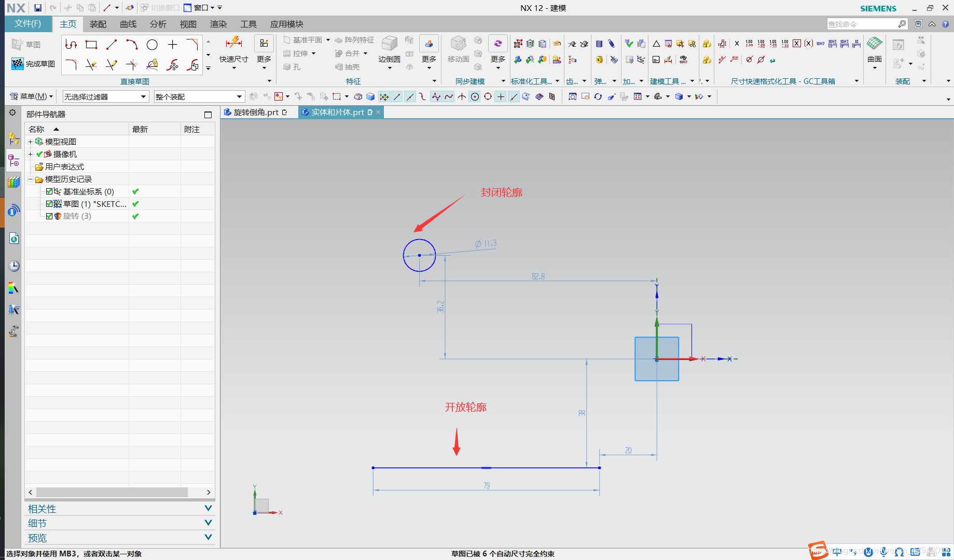Click the 抽壳 shell button
This screenshot has width=954, height=560.
pyautogui.click(x=347, y=67)
